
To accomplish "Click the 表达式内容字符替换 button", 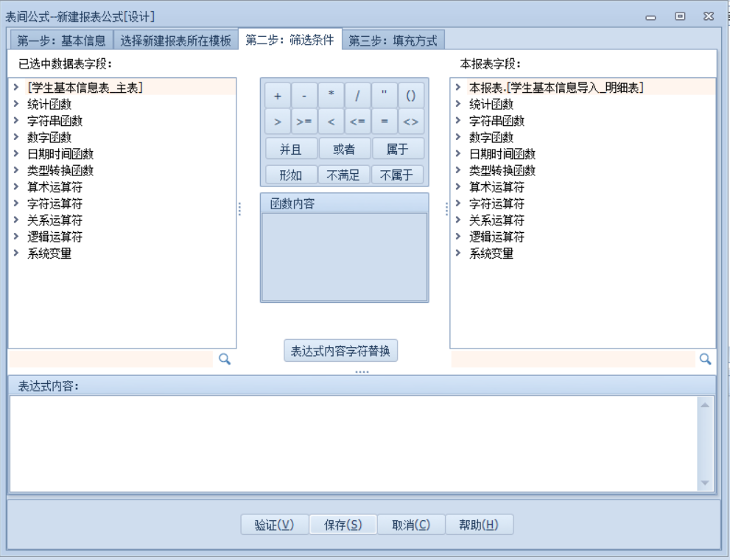I will click(x=341, y=351).
